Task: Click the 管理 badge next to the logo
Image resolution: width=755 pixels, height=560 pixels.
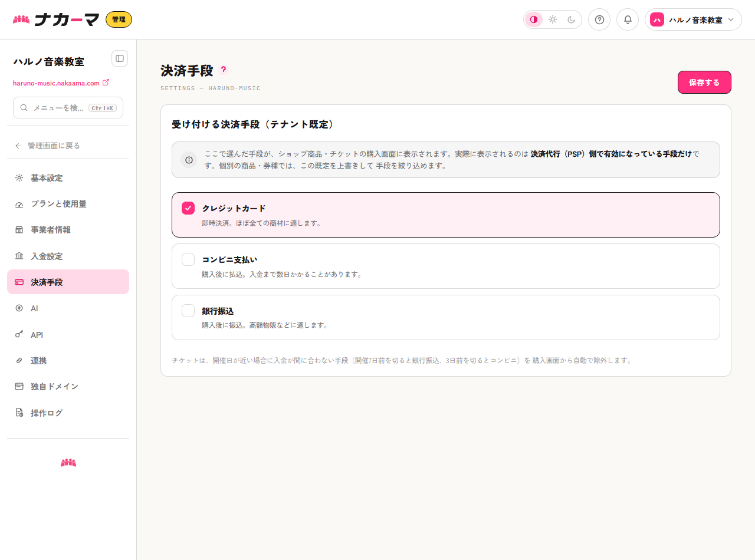Action: click(119, 19)
